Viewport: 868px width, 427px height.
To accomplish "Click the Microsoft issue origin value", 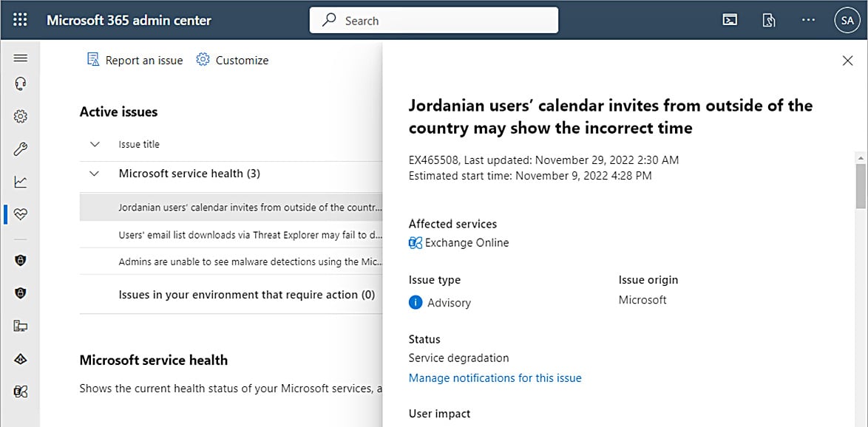I will pyautogui.click(x=642, y=300).
